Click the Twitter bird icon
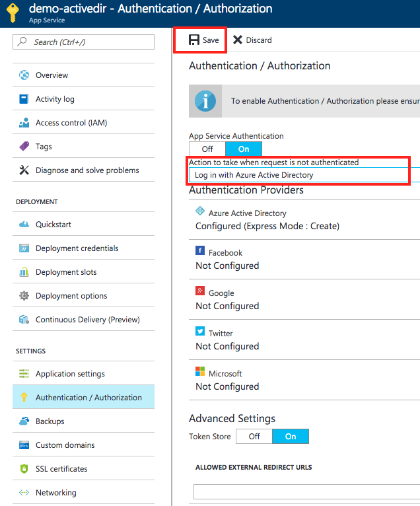Viewport: 420px width, 506px height. tap(200, 331)
